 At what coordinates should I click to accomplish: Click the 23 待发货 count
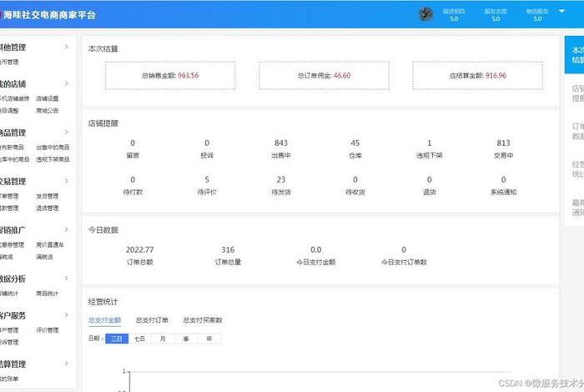point(281,180)
